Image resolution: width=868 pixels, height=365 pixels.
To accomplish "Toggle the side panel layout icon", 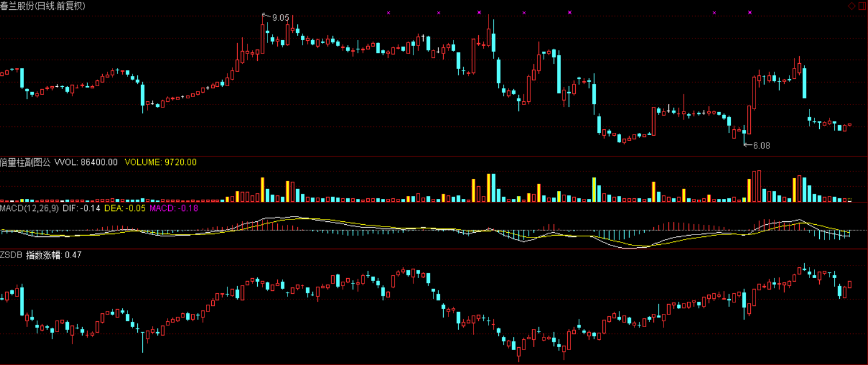I will coord(861,5).
